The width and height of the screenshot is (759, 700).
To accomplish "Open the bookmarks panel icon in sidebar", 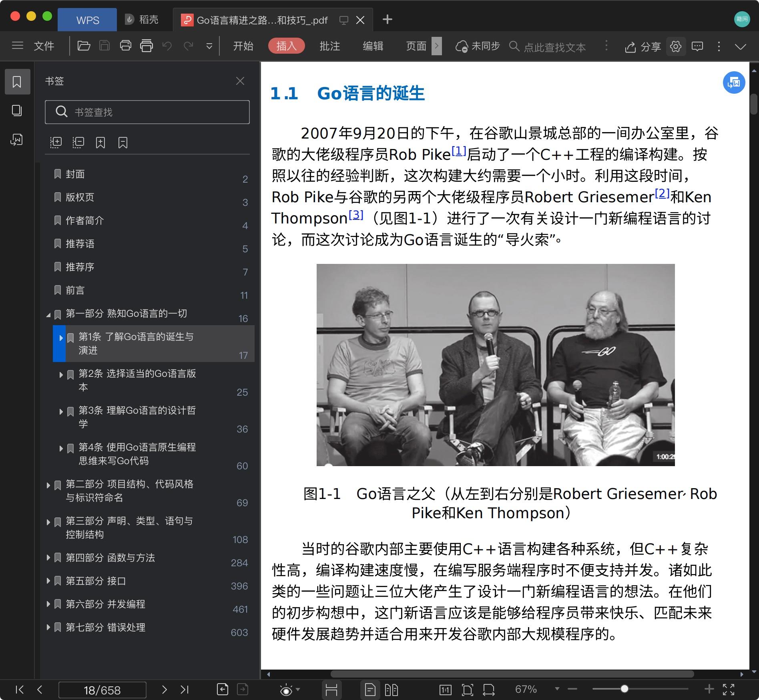I will (x=17, y=82).
